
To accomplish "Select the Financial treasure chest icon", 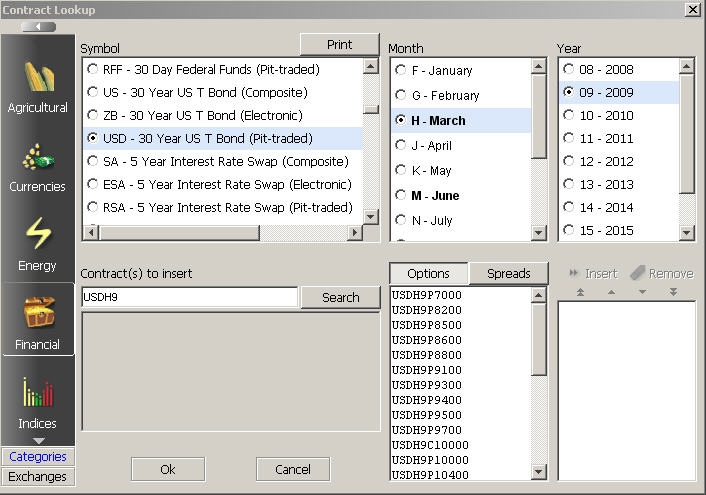I will 37,316.
